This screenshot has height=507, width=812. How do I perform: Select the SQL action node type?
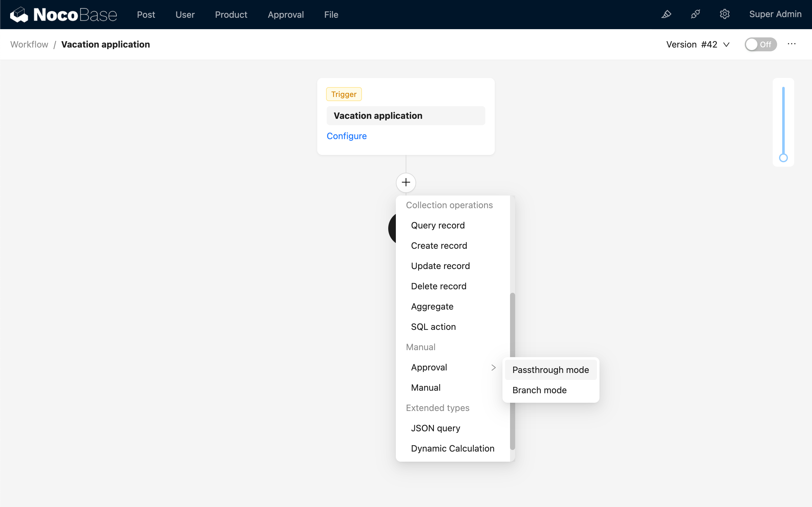pos(433,326)
